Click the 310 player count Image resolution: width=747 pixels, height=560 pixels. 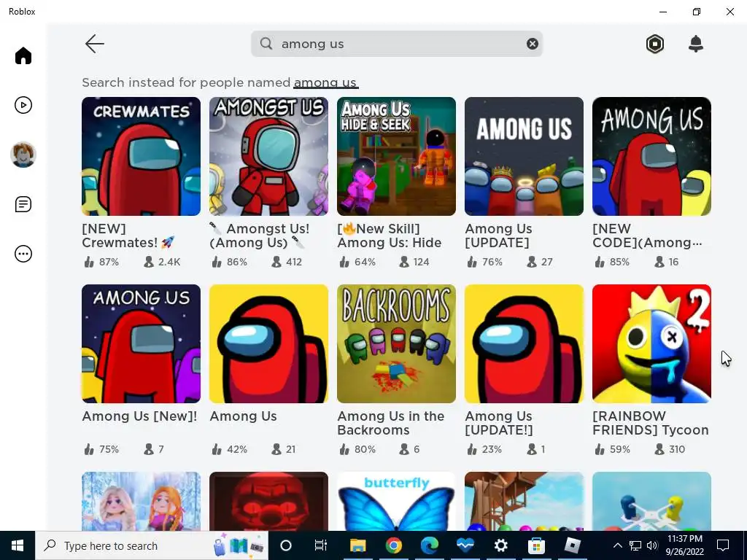point(670,449)
